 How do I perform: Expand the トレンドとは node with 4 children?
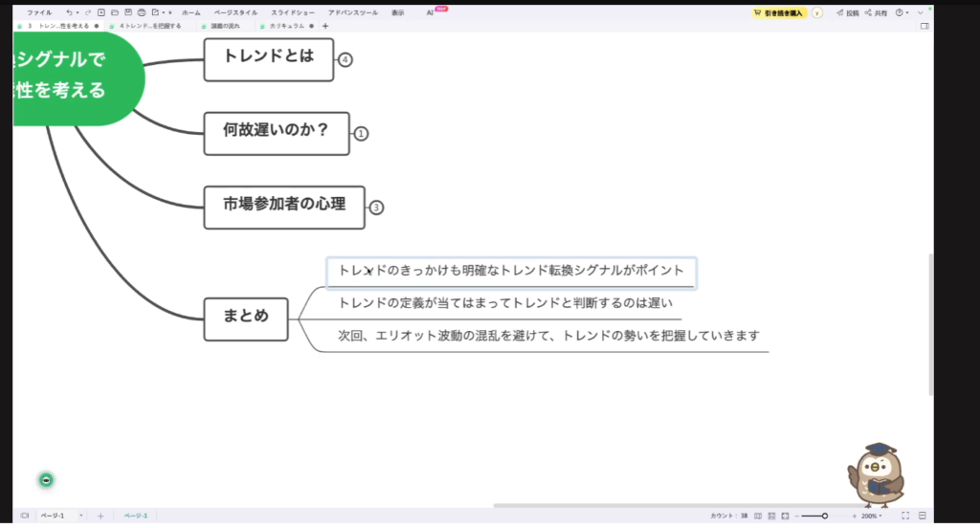[345, 59]
